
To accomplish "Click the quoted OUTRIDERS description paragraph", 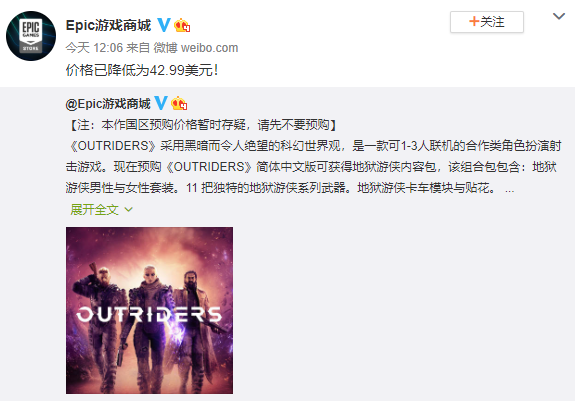I will pyautogui.click(x=314, y=167).
